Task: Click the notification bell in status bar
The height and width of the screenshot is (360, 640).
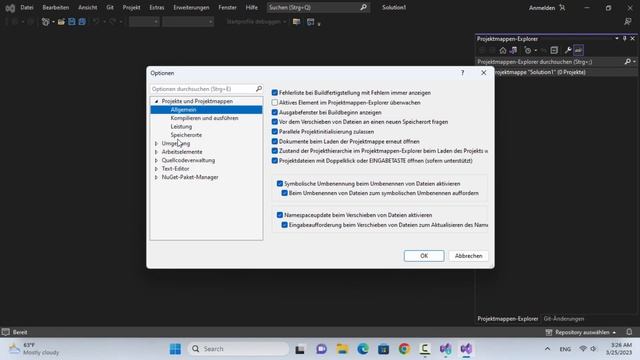Action: point(629,332)
